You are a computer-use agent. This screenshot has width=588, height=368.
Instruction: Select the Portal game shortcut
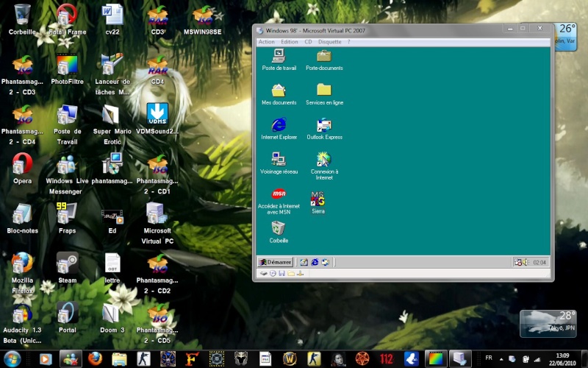[67, 318]
